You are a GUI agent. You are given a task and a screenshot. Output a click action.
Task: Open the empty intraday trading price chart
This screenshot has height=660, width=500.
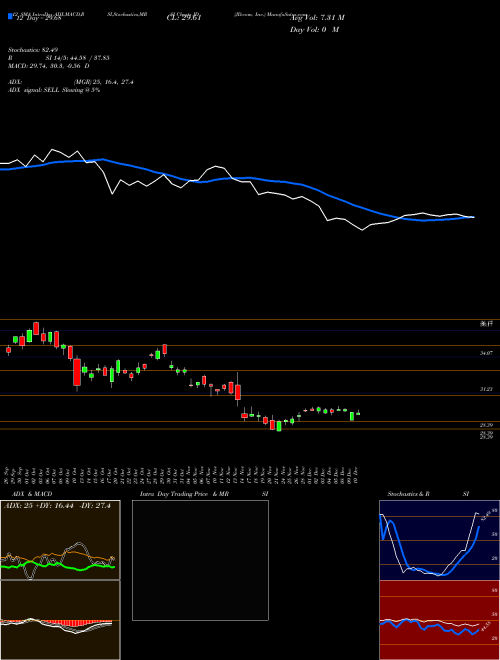pos(200,560)
